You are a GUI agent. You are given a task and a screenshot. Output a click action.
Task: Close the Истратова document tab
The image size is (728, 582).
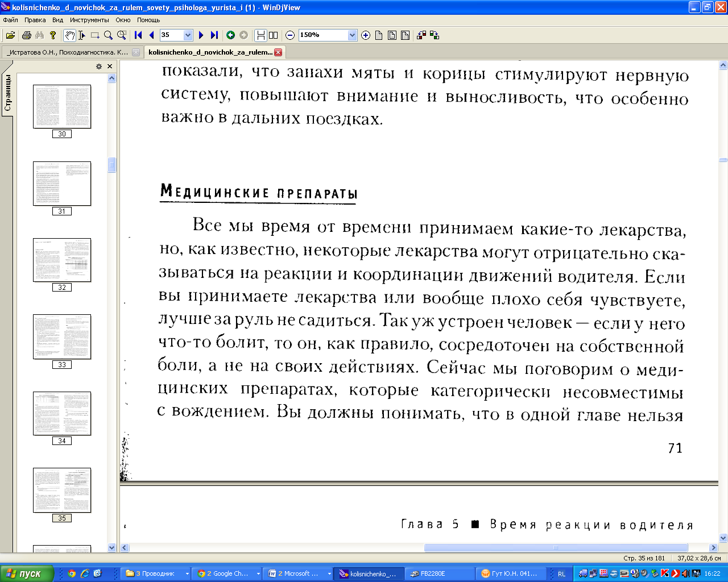tap(136, 52)
